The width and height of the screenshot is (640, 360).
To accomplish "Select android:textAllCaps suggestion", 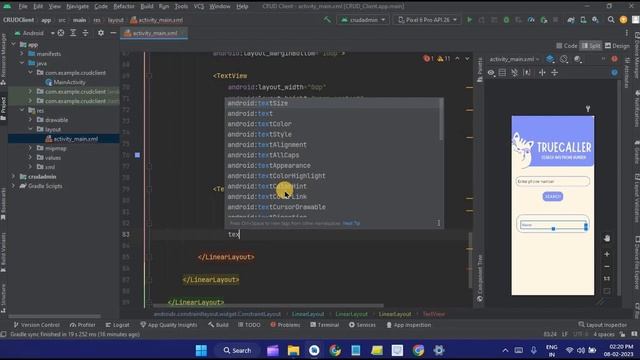I will coord(333,155).
